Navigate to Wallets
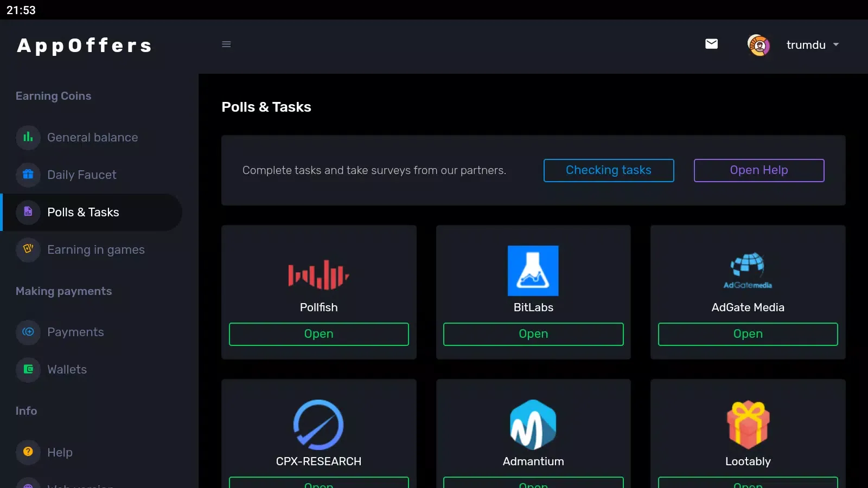This screenshot has height=488, width=868. coord(67,370)
